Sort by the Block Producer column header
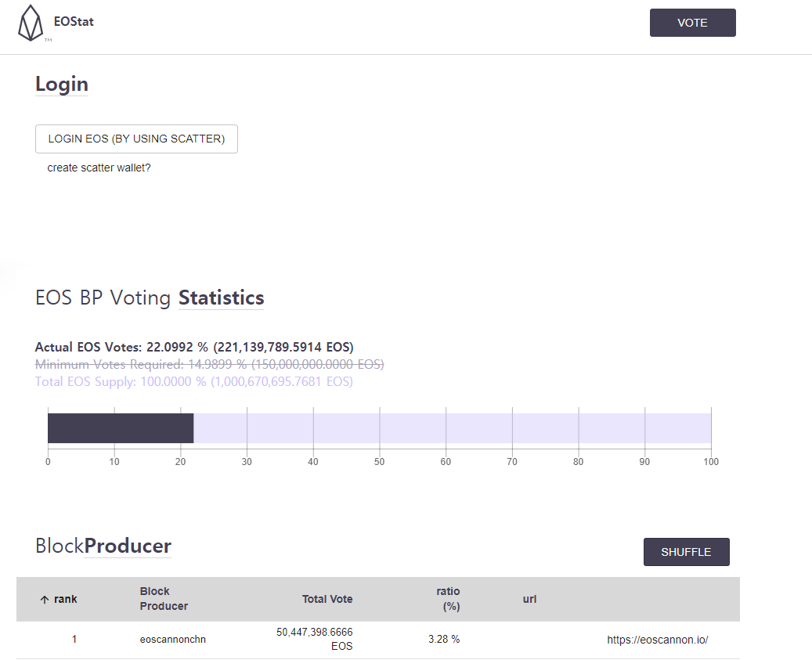 point(164,599)
